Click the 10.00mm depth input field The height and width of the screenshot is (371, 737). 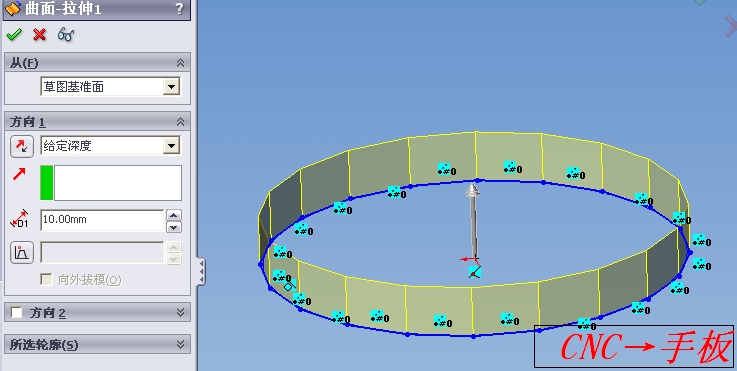point(102,220)
